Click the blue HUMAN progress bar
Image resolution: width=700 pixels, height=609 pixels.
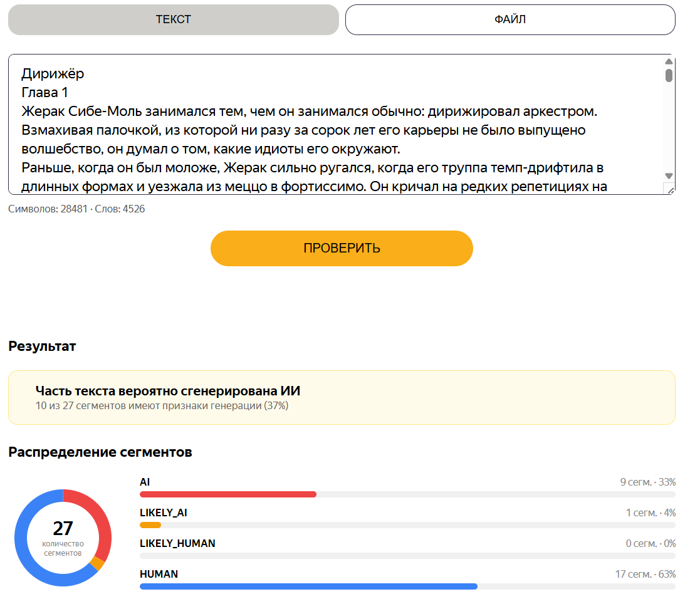(308, 586)
